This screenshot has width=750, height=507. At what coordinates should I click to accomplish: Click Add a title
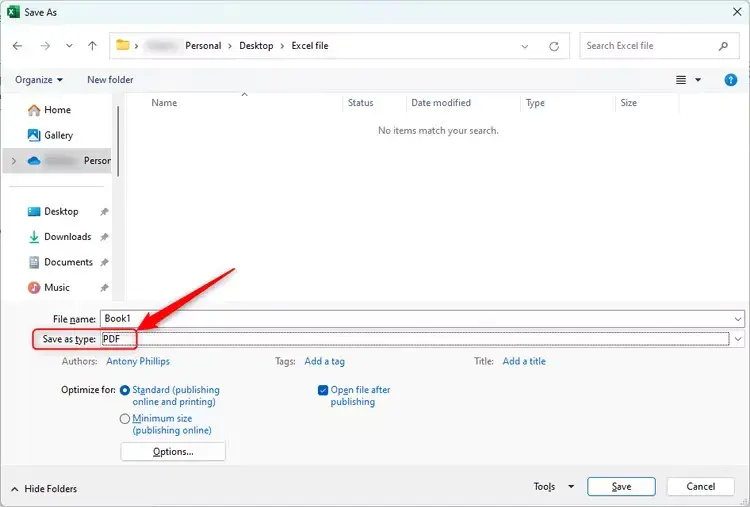524,362
